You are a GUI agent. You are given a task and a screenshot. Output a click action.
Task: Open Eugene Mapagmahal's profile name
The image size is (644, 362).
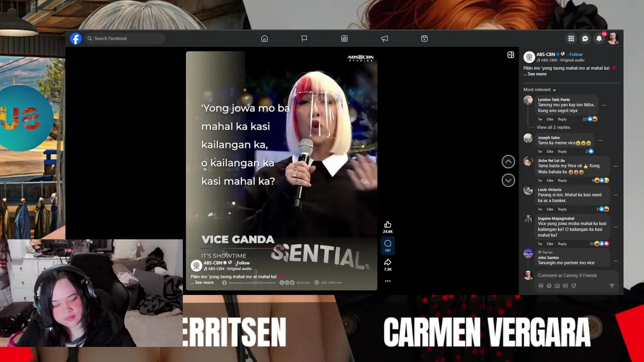[556, 219]
